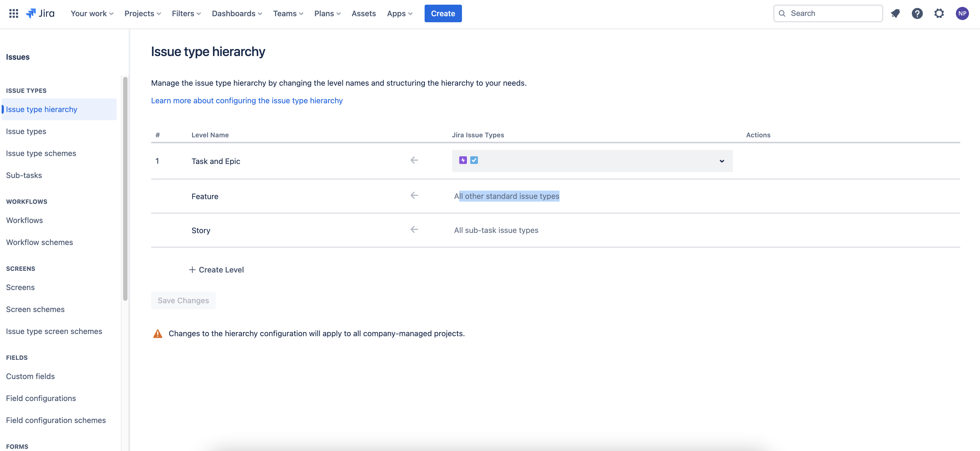Image resolution: width=980 pixels, height=451 pixels.
Task: Open the help question mark icon
Action: 917,13
